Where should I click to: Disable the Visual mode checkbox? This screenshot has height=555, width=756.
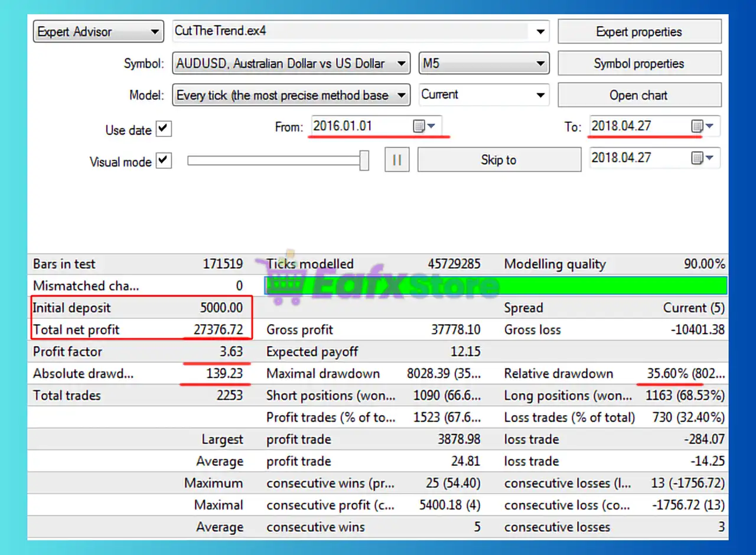pyautogui.click(x=164, y=161)
